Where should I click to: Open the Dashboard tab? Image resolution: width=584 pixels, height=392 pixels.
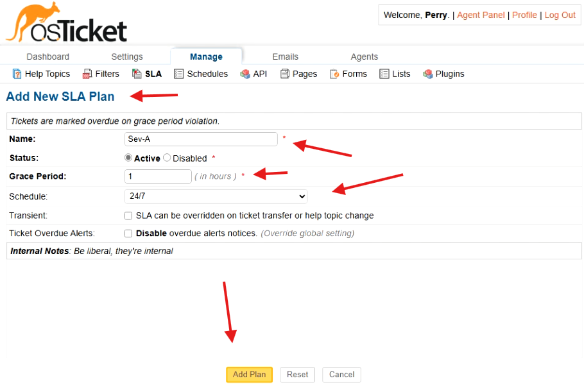point(47,56)
